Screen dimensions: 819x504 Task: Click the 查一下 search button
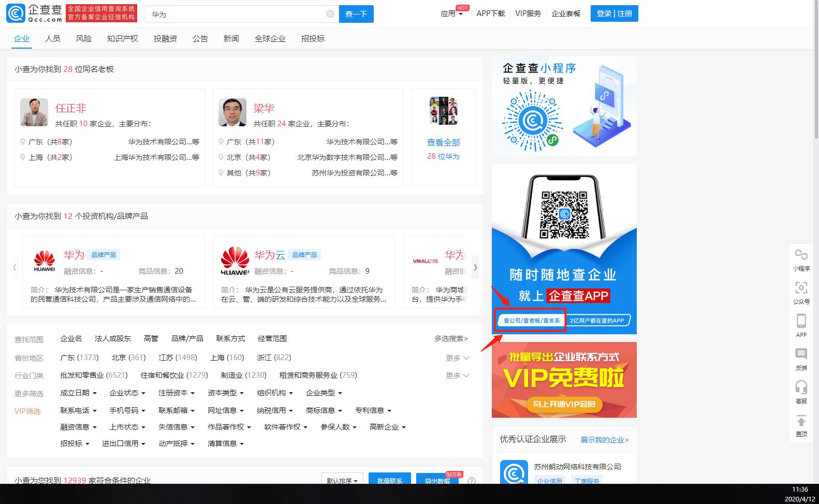(356, 14)
